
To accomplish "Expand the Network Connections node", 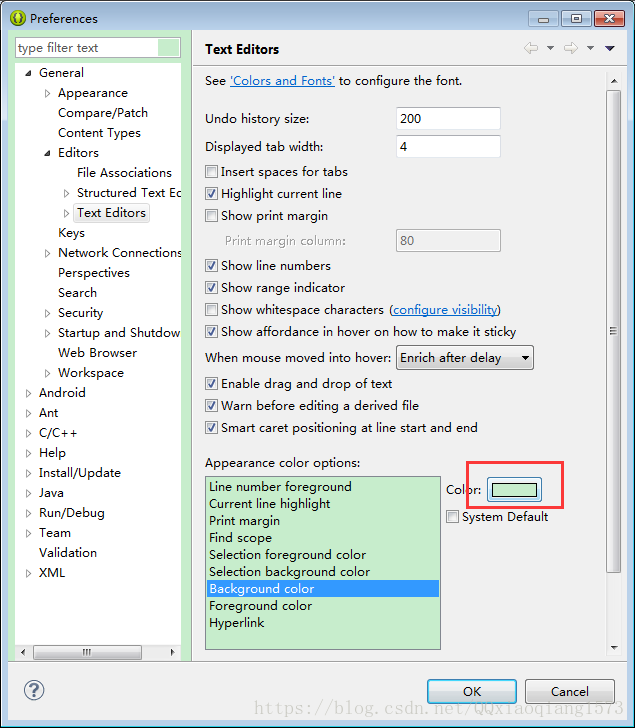I will (x=47, y=253).
